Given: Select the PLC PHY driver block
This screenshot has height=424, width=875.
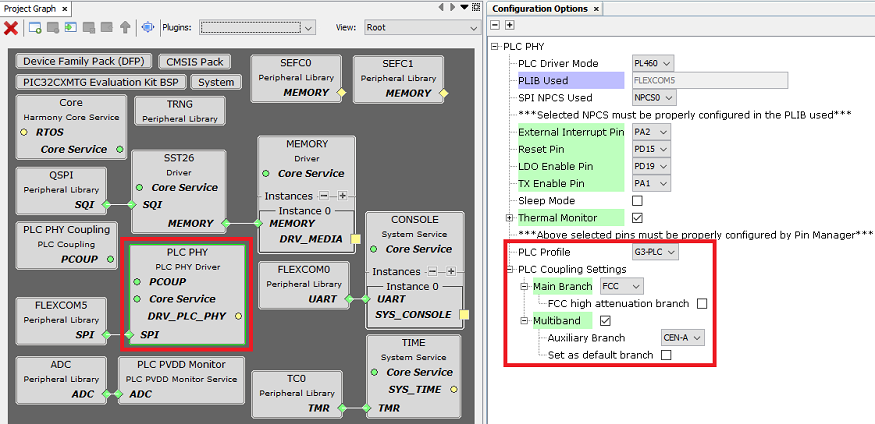Looking at the screenshot, I should [188, 266].
